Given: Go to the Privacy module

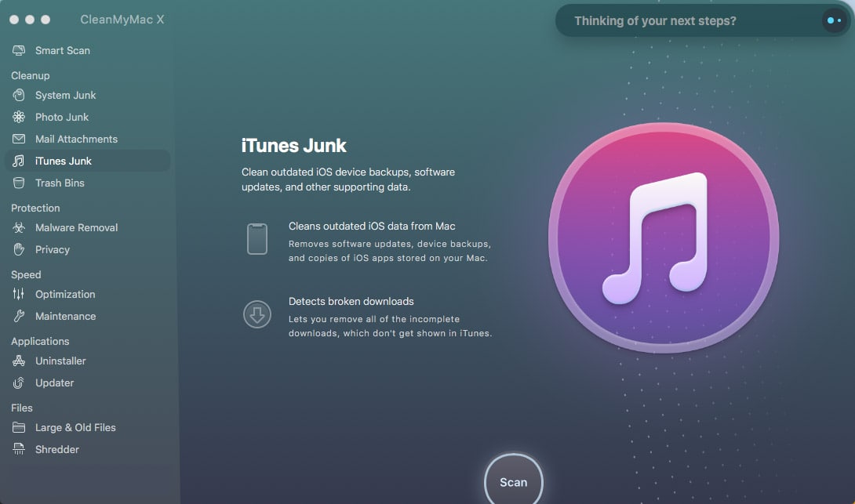Looking at the screenshot, I should (x=53, y=249).
